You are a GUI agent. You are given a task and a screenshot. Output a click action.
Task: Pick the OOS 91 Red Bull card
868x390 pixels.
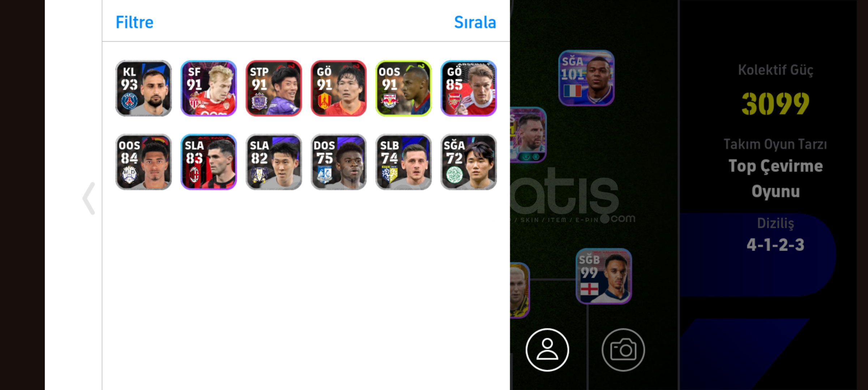coord(403,88)
